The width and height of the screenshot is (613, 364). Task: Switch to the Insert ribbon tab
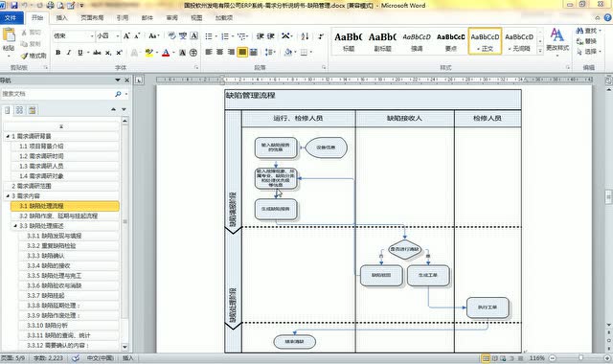pos(61,17)
